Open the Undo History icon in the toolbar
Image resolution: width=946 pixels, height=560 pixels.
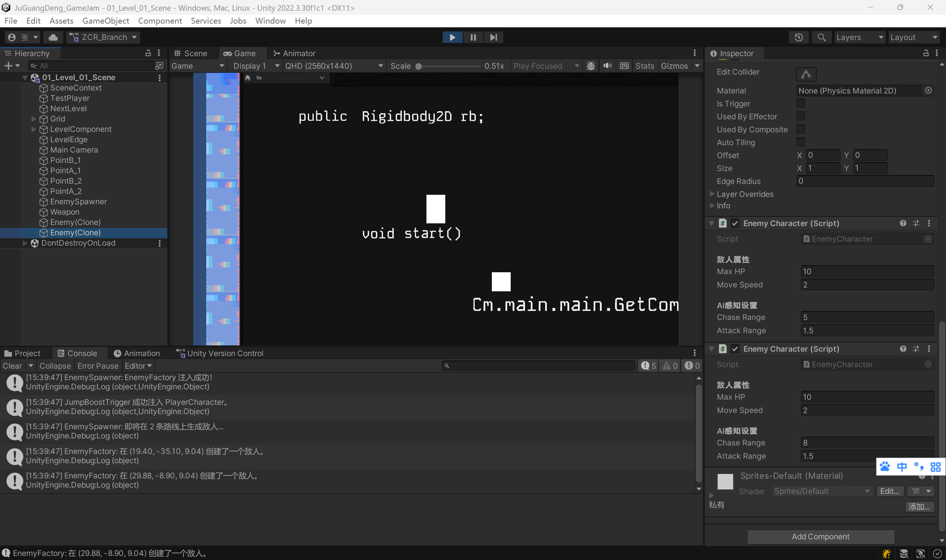coord(799,37)
